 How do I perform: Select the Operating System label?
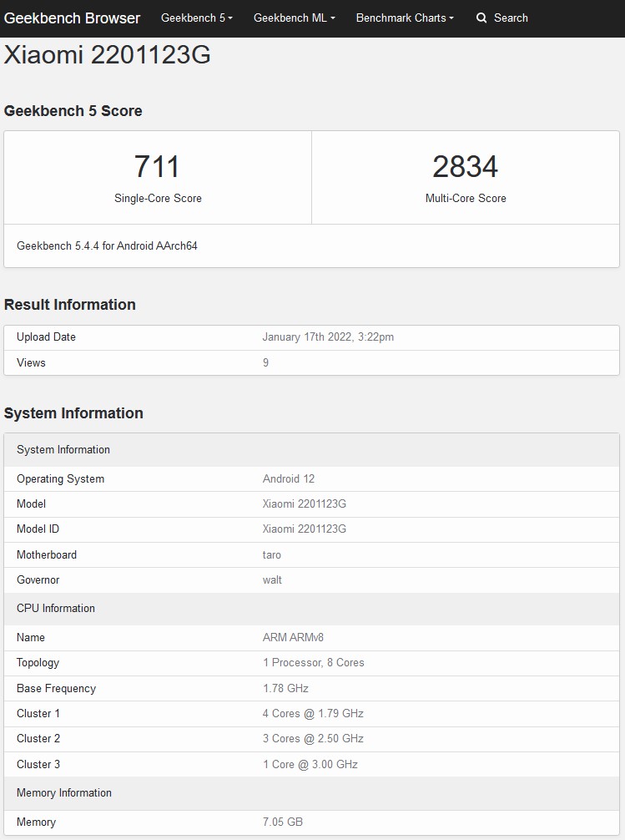(x=61, y=479)
